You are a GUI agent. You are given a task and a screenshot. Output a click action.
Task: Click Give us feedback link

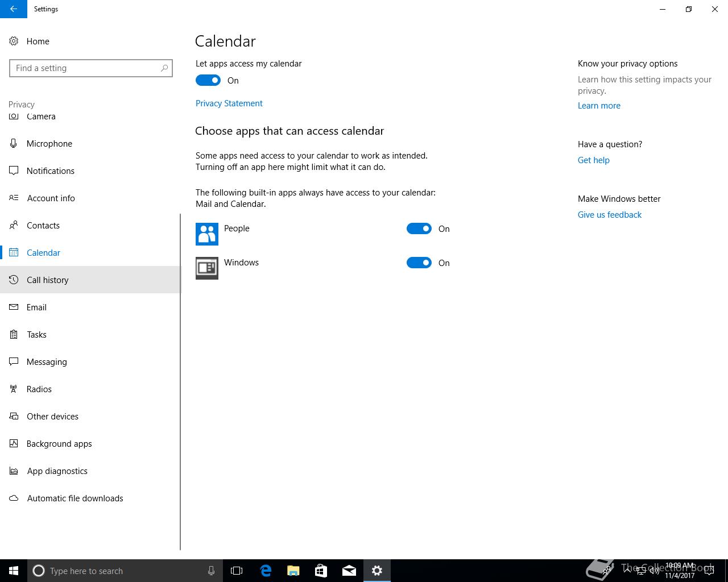click(610, 215)
